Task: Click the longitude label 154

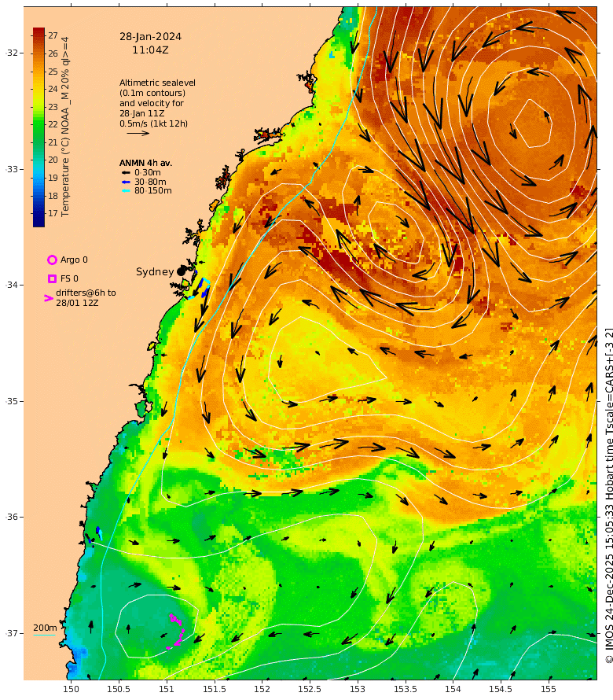Action: click(x=453, y=689)
